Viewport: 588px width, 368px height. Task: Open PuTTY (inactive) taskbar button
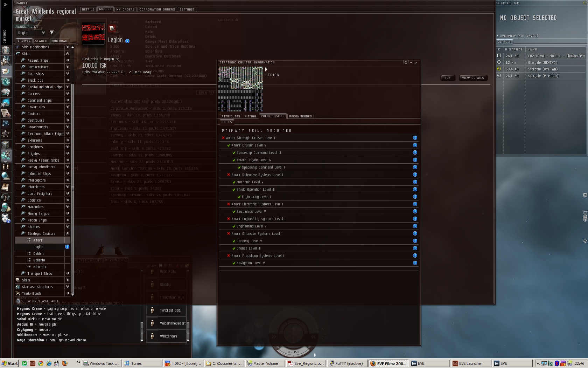pos(347,363)
